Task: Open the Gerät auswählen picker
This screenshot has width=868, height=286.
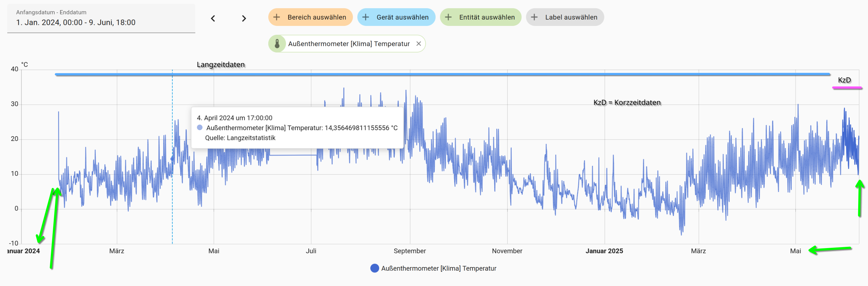Action: pos(402,17)
